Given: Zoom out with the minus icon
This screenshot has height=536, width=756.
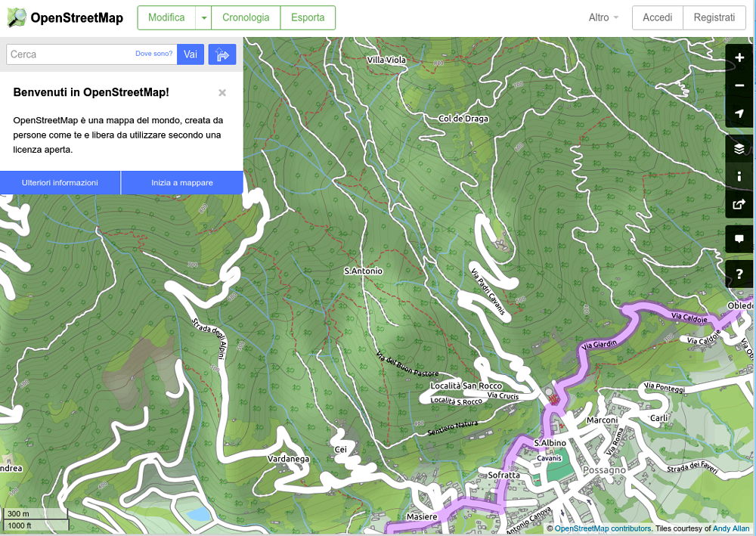Looking at the screenshot, I should pyautogui.click(x=739, y=85).
